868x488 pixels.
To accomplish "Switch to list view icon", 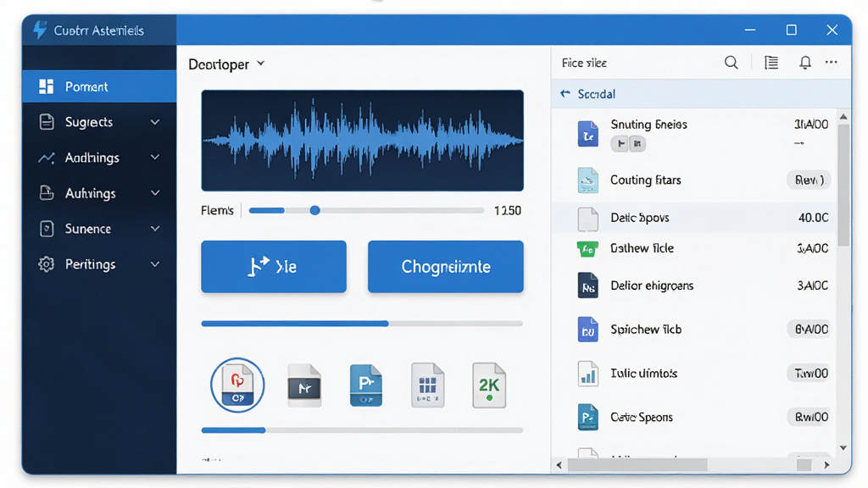I will click(771, 63).
